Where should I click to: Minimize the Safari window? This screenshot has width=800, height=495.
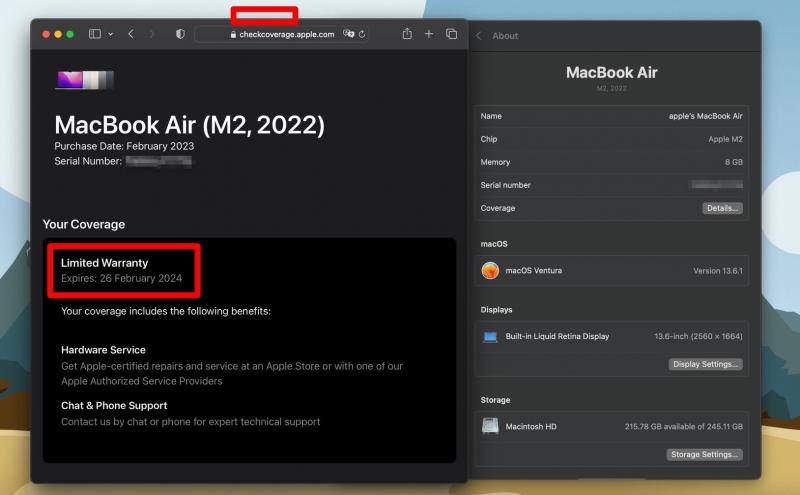pyautogui.click(x=58, y=34)
